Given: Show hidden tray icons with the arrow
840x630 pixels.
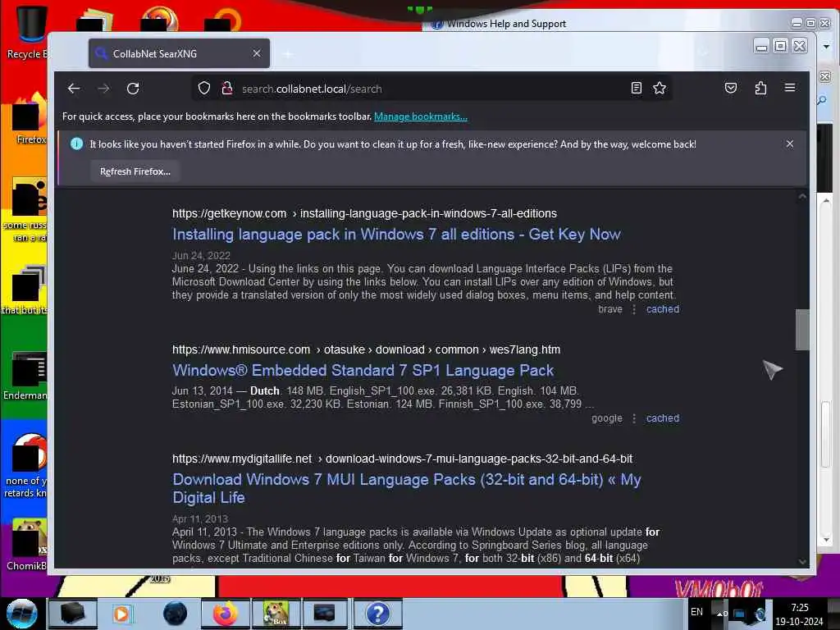Looking at the screenshot, I should pyautogui.click(x=719, y=613).
